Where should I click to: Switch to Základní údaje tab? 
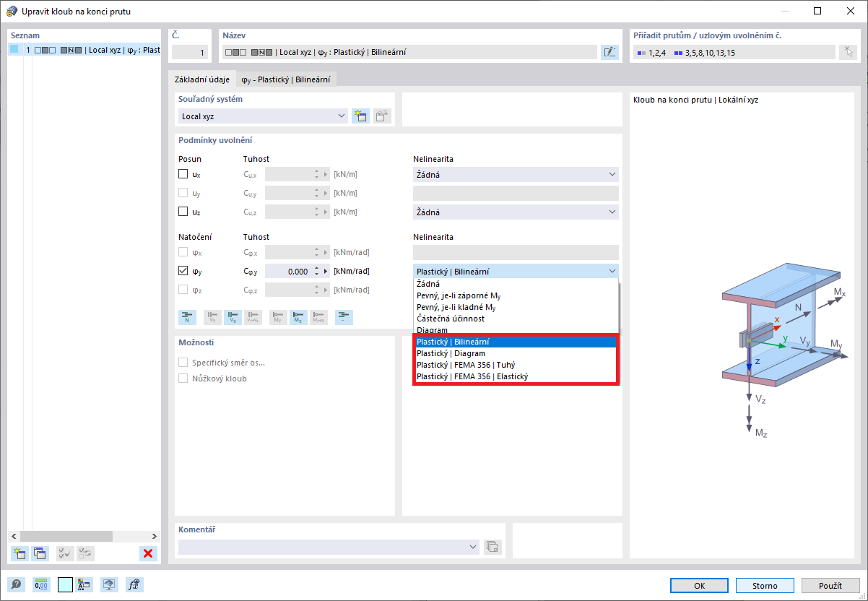pyautogui.click(x=202, y=79)
